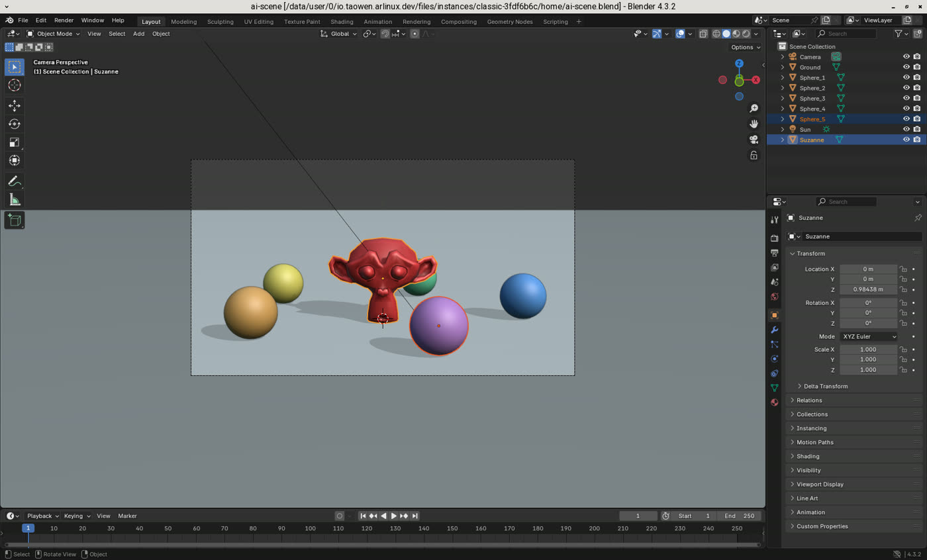
Task: Open the Object Data mesh properties tab
Action: (774, 388)
